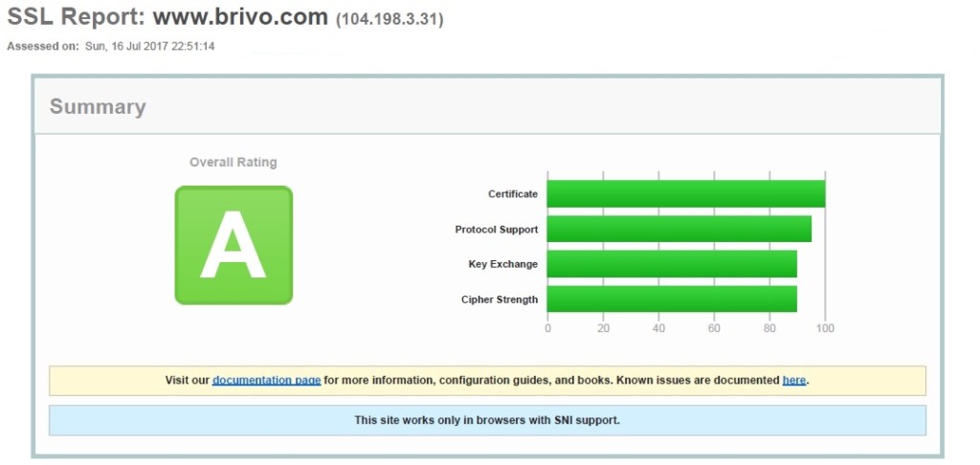The image size is (980, 465).
Task: Select the IP address 104.198.3.31
Action: (390, 20)
